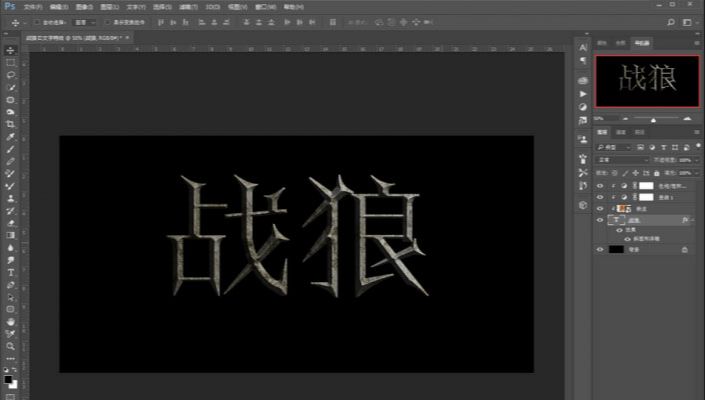
Task: Click the background color swatch
Action: point(14,385)
